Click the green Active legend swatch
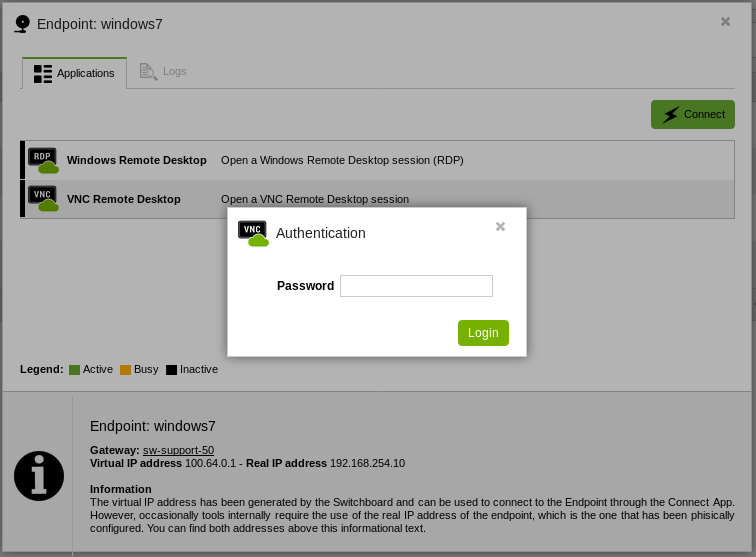The width and height of the screenshot is (756, 557). point(74,370)
